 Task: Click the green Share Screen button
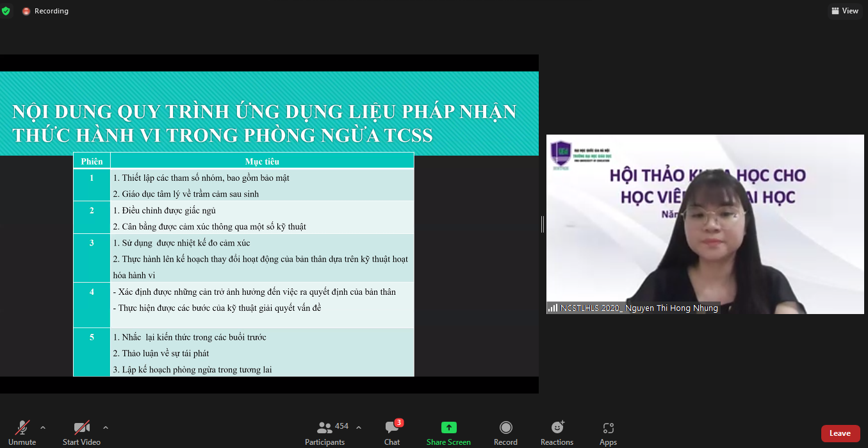448,433
